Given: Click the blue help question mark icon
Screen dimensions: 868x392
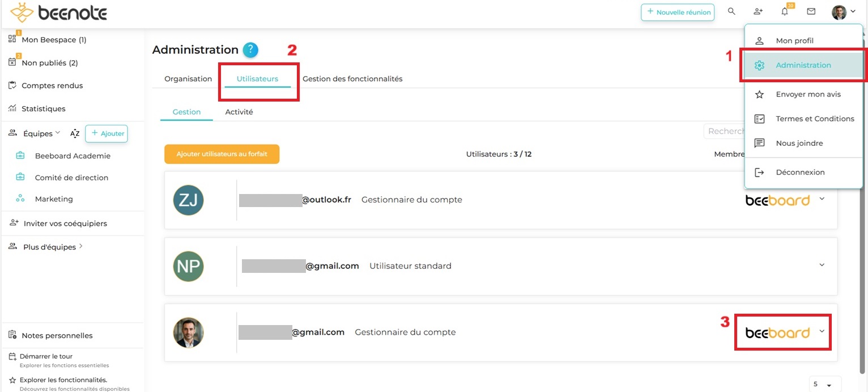Looking at the screenshot, I should click(250, 50).
